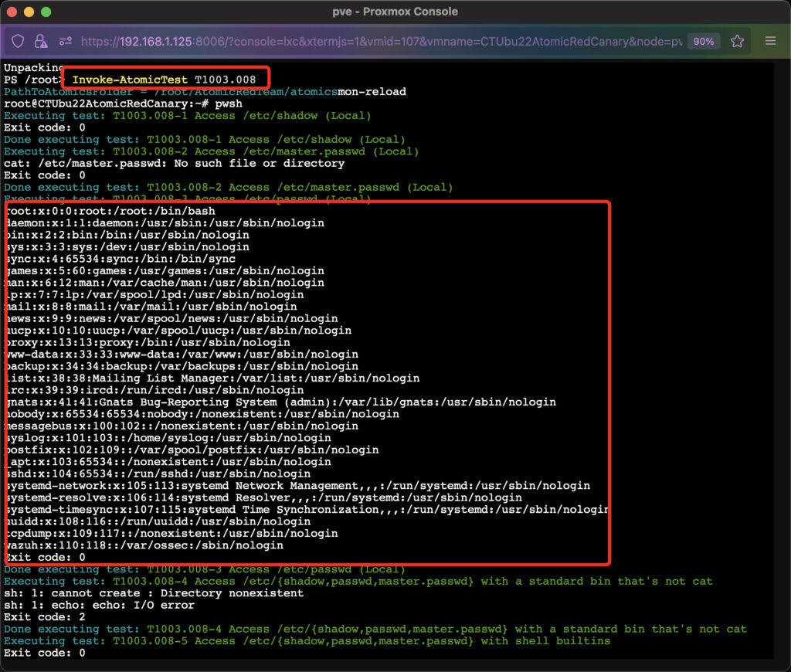
Task: Reset the 90% zoom level badge
Action: (703, 41)
